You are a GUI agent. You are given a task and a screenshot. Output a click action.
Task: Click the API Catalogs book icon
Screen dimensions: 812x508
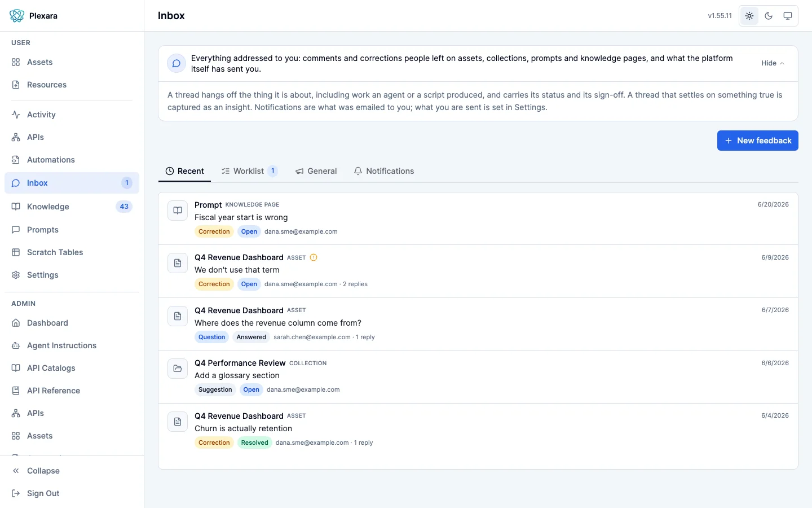(16, 368)
